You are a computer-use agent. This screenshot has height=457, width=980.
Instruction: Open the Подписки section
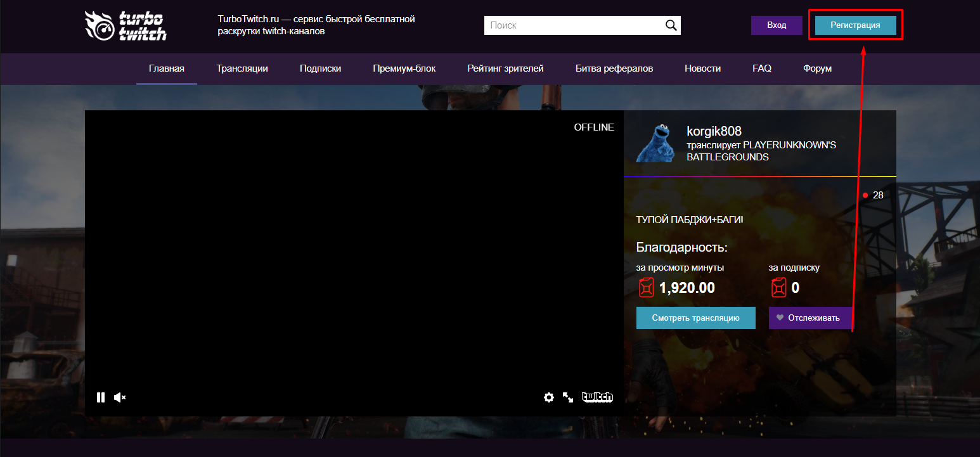[321, 68]
